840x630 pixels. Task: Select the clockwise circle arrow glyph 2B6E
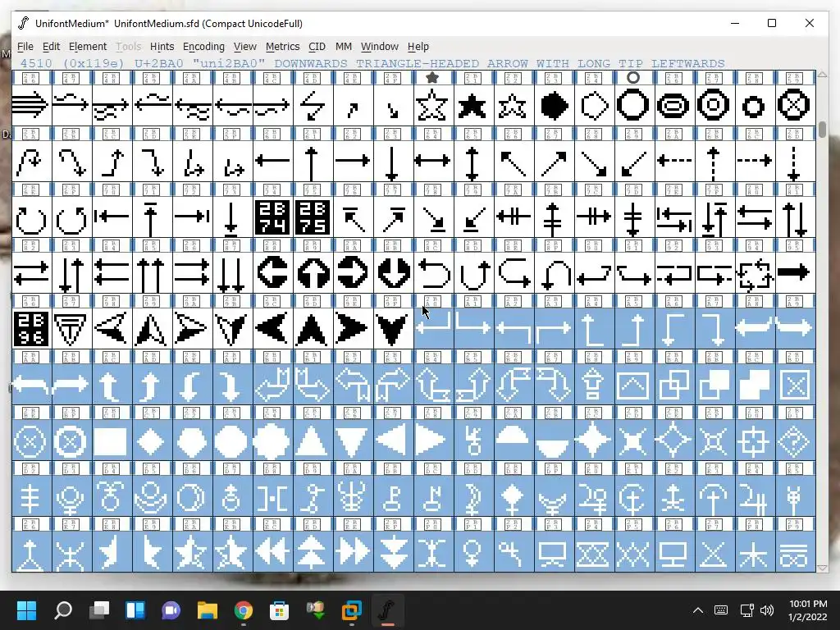tap(31, 217)
